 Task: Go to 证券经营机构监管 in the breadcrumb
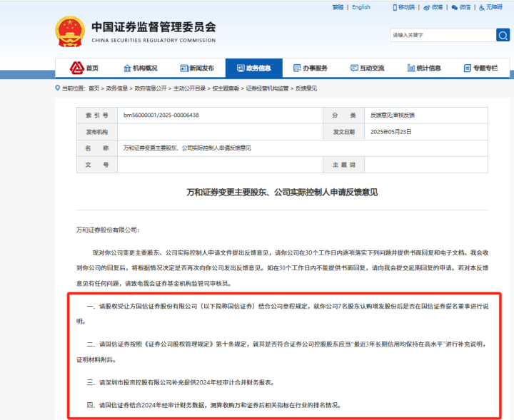[x=267, y=88]
